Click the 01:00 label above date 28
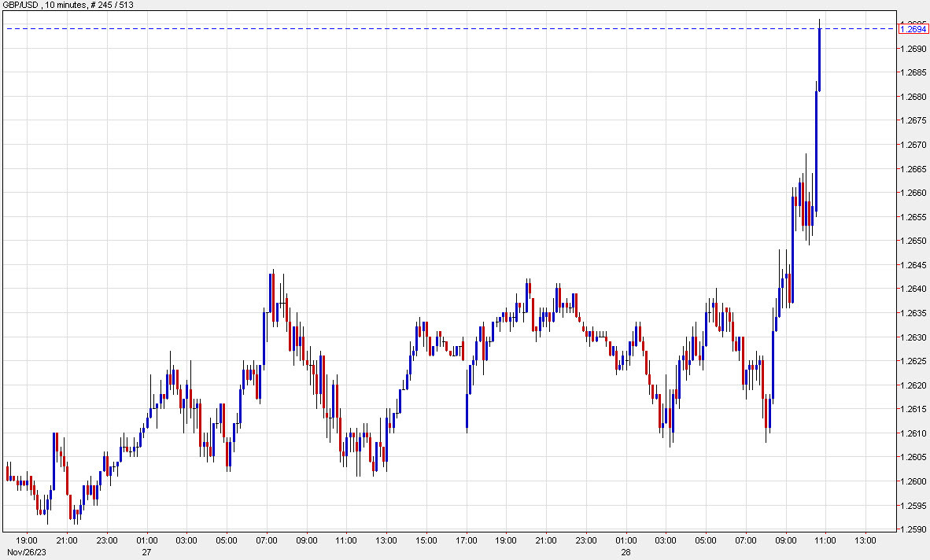Screen dimensions: 930x560 point(626,540)
